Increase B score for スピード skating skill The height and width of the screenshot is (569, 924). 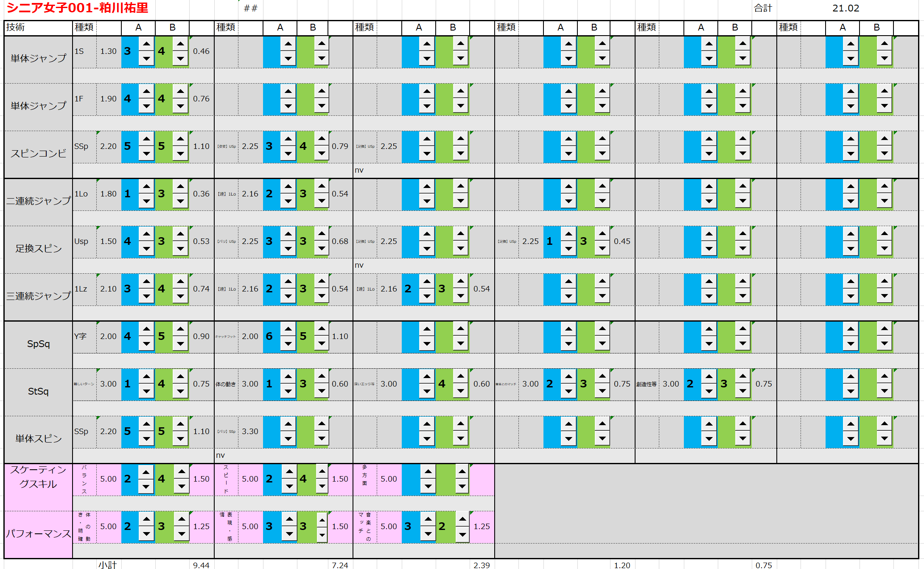pos(322,471)
